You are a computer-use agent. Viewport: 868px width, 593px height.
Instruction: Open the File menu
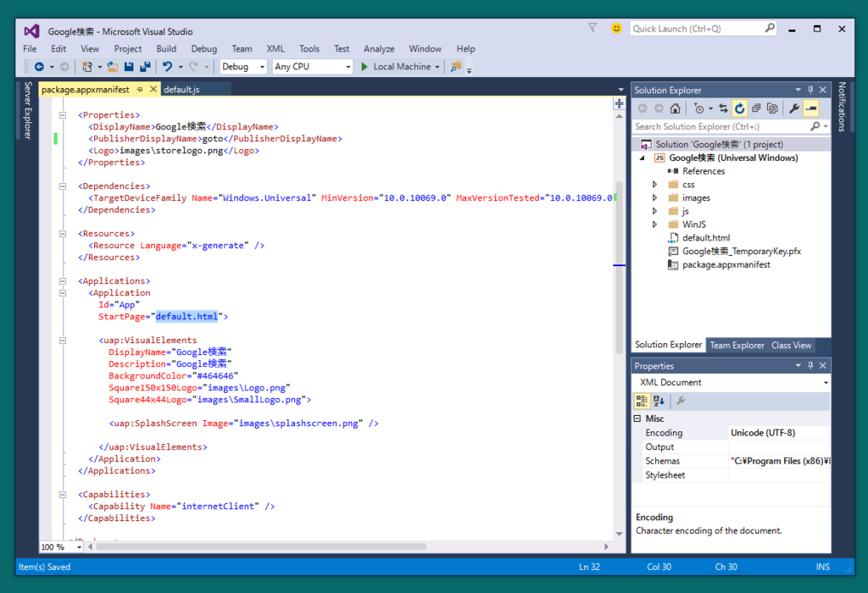pos(30,48)
